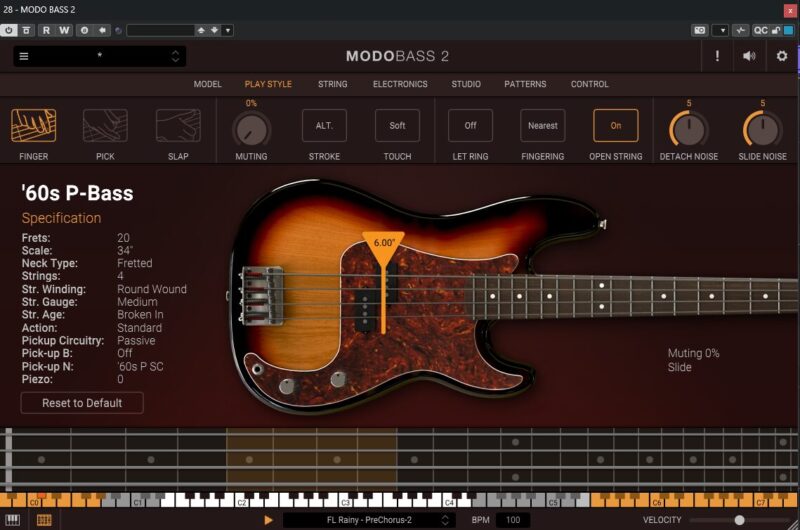Screen dimensions: 800x530
Task: Click the left tone knob on the bass body
Action: 286,386
